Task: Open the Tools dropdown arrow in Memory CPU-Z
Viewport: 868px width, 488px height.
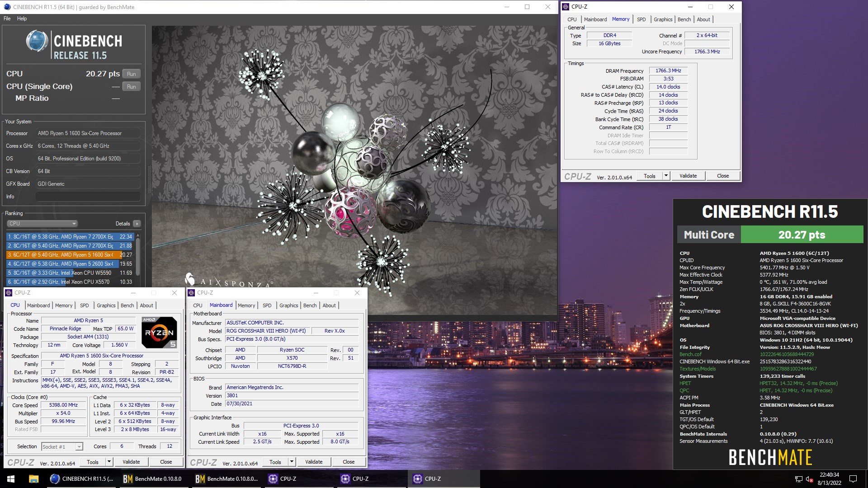Action: tap(666, 176)
